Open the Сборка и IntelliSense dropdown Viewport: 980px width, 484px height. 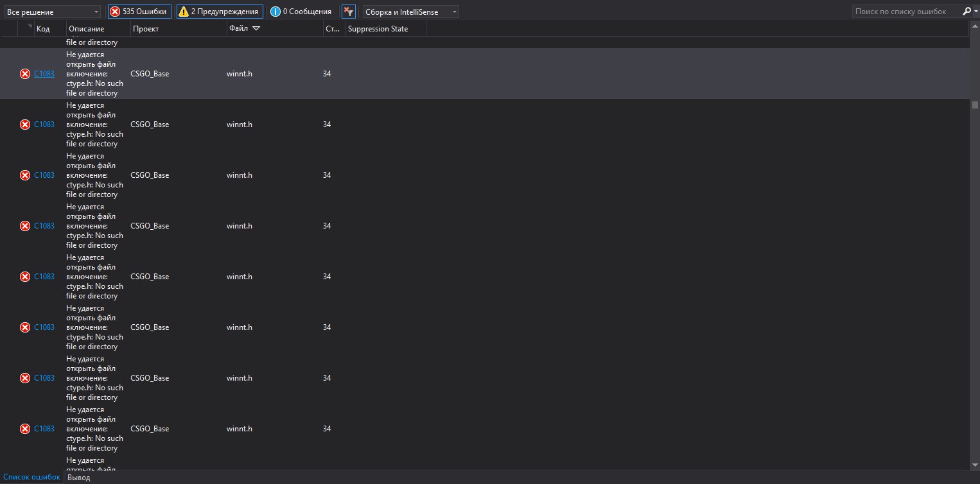coord(410,12)
